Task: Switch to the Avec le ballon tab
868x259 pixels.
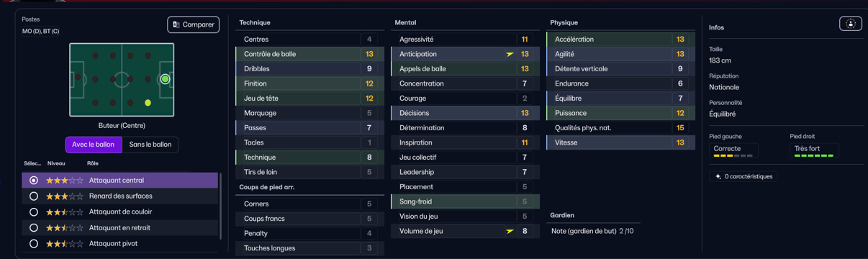Action: [x=93, y=145]
